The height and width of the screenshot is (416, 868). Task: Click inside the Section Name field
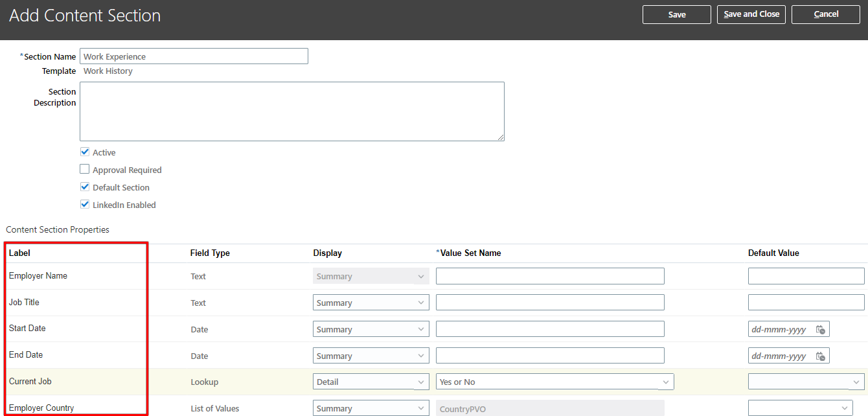194,56
